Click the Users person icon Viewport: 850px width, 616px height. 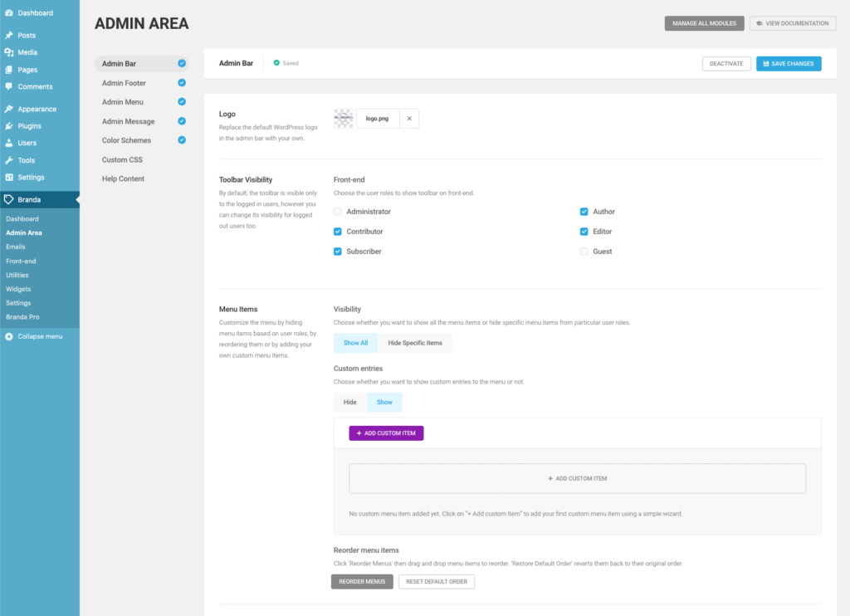tap(8, 143)
